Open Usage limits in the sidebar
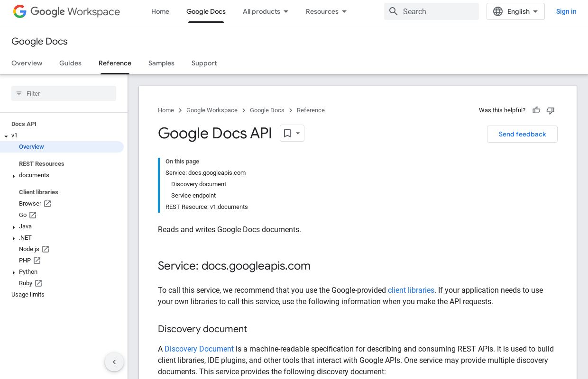 pos(28,295)
